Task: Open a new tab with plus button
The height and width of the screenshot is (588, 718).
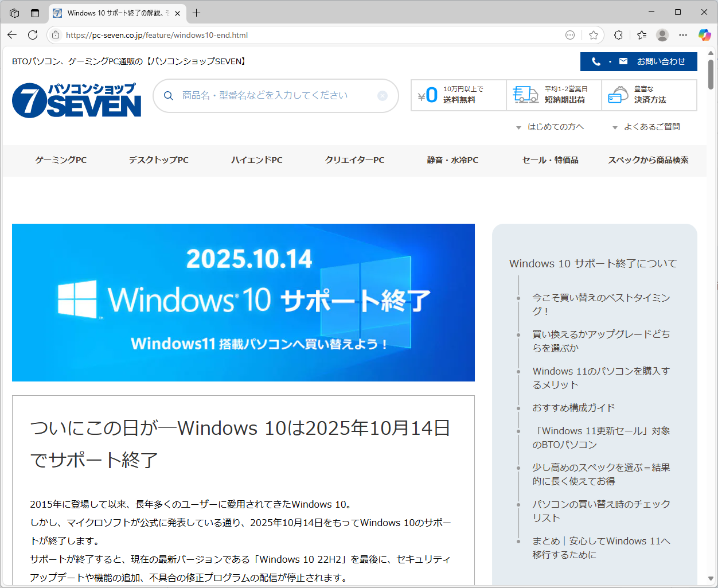Action: (x=197, y=13)
